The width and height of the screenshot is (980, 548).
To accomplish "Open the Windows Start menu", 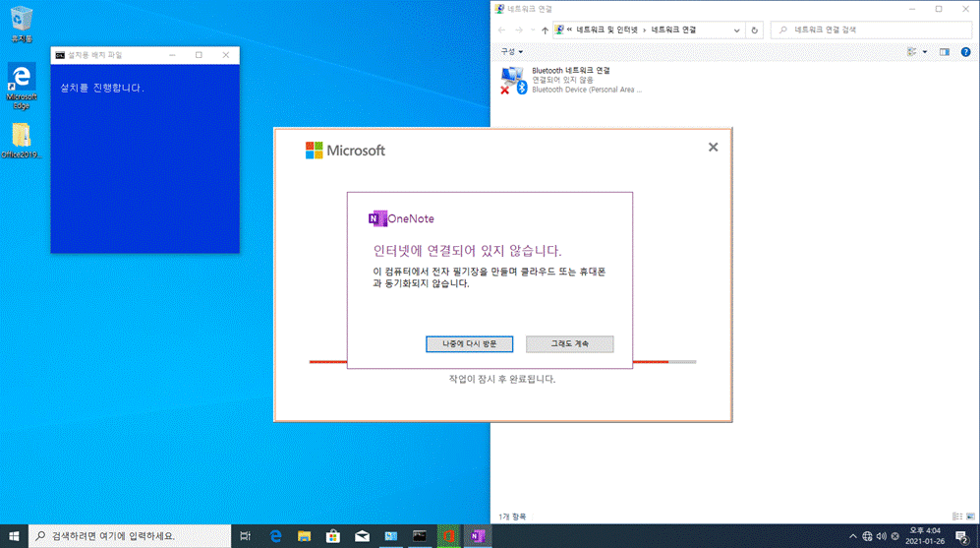I will [x=14, y=536].
